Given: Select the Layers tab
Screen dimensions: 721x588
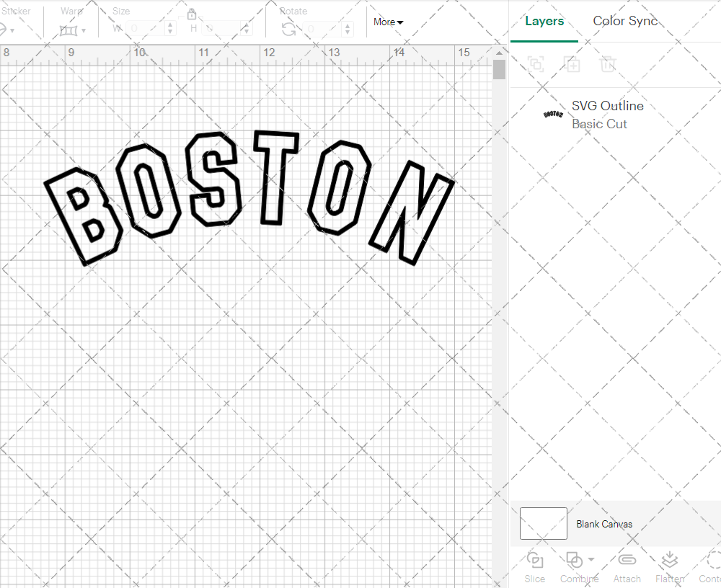Looking at the screenshot, I should click(544, 21).
